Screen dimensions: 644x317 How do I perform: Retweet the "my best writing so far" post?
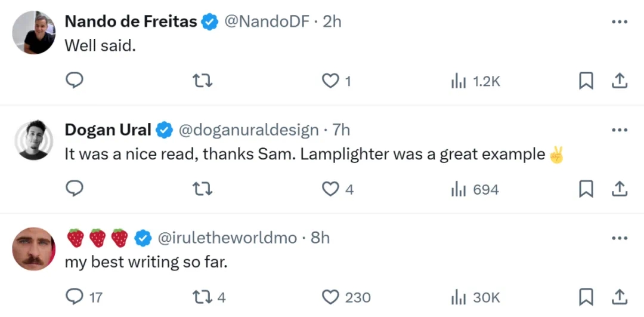(203, 297)
